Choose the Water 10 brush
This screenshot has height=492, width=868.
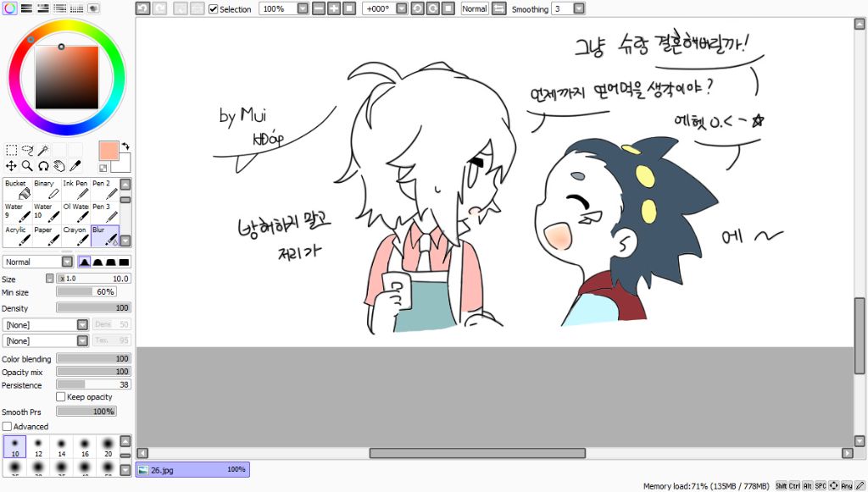tap(47, 213)
